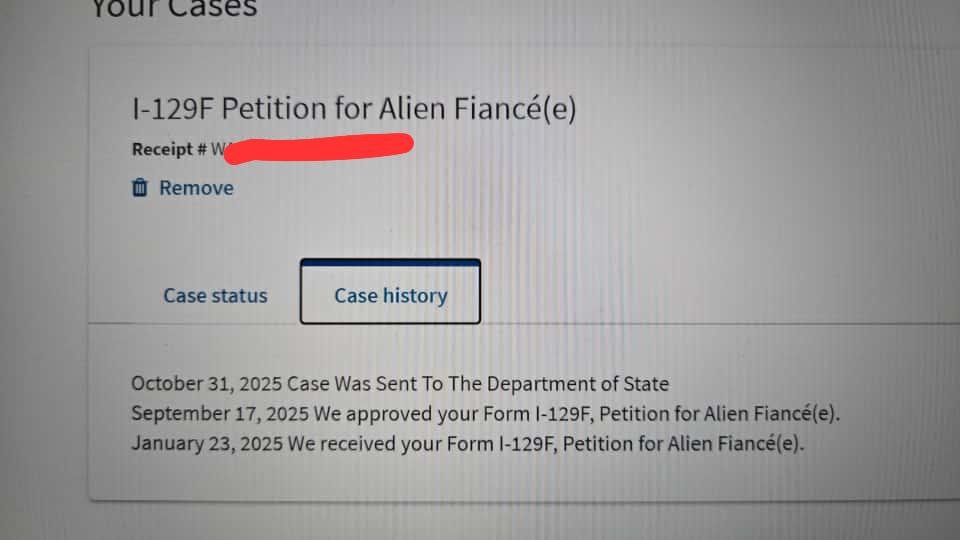Click the Your Cases page heading
The width and height of the screenshot is (960, 540).
pyautogui.click(x=174, y=10)
